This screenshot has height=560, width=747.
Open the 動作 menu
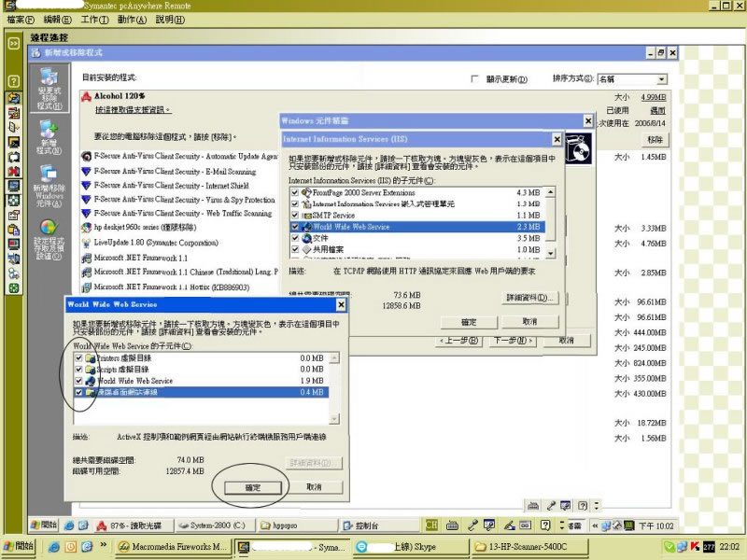coord(132,20)
